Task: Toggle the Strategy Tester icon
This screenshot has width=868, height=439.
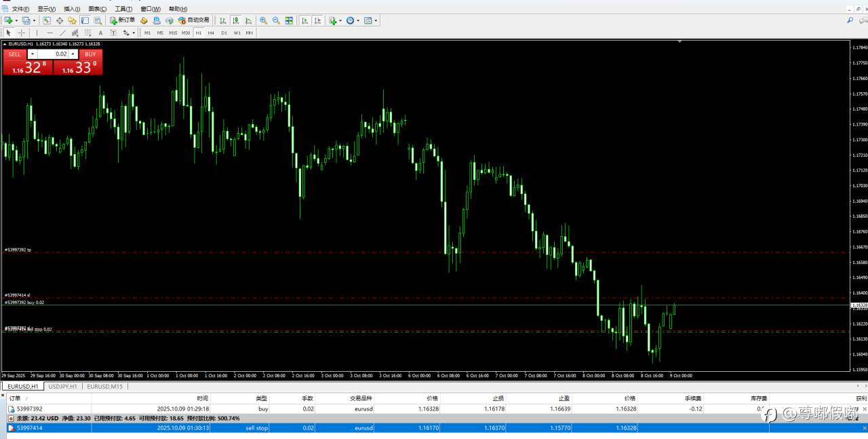Action: pos(98,20)
